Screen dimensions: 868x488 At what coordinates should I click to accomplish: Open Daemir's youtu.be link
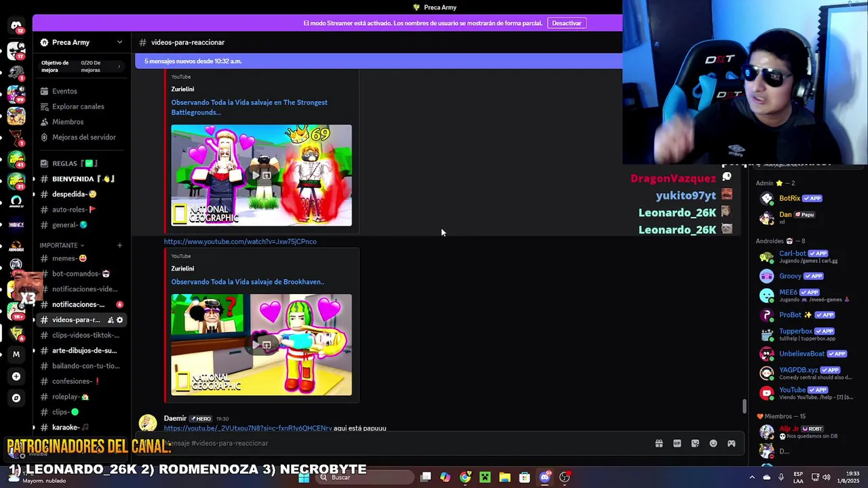coord(248,428)
